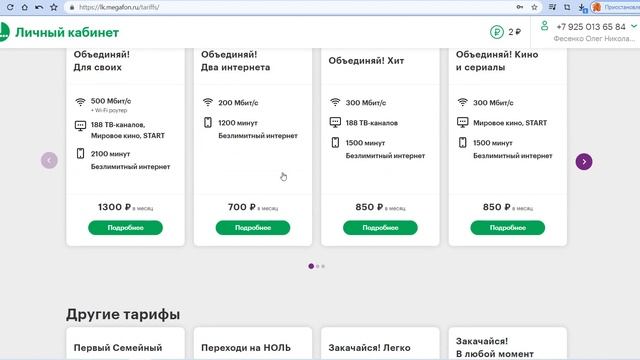Click the browser profile avatar

tap(597, 7)
